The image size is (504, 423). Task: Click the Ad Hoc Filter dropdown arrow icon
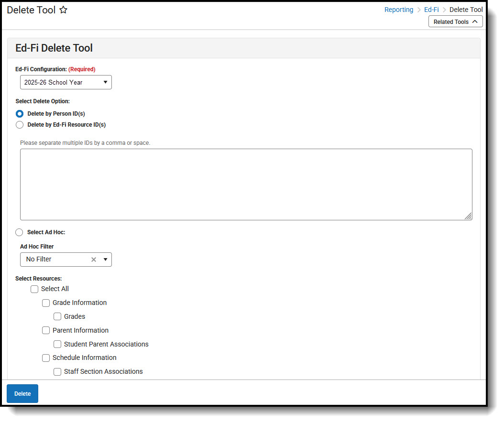(105, 260)
